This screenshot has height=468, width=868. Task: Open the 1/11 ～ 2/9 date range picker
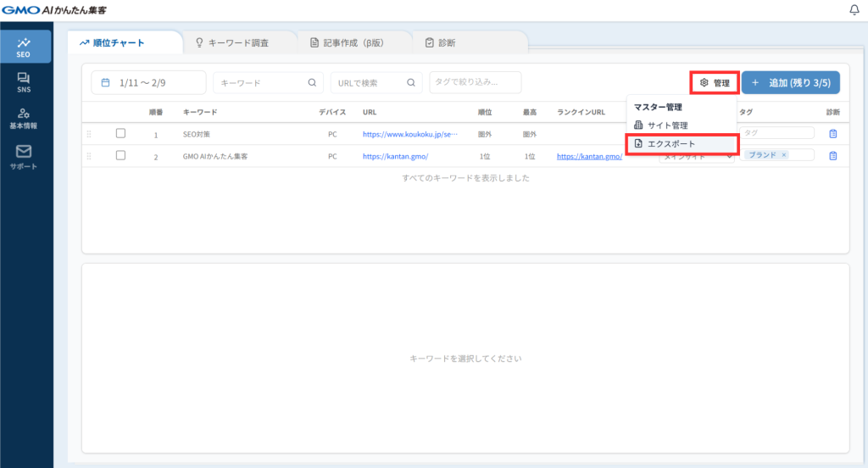click(x=148, y=82)
